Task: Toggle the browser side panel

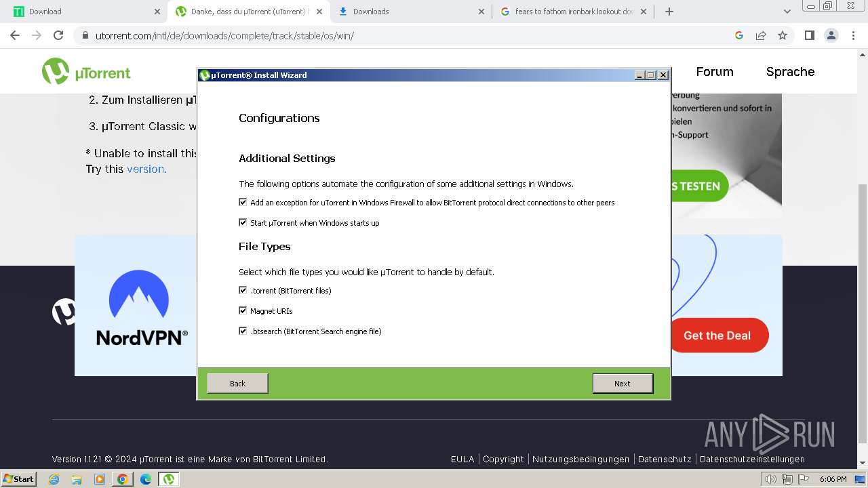Action: coord(809,35)
